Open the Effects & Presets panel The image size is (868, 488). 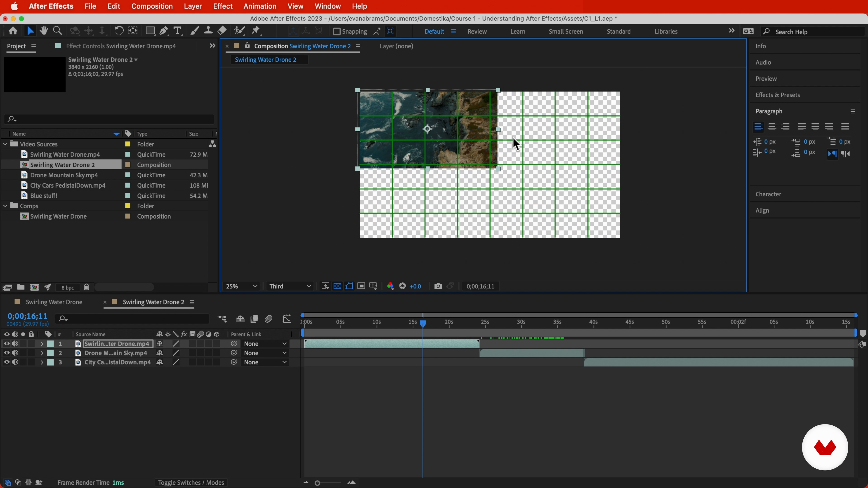(x=777, y=95)
